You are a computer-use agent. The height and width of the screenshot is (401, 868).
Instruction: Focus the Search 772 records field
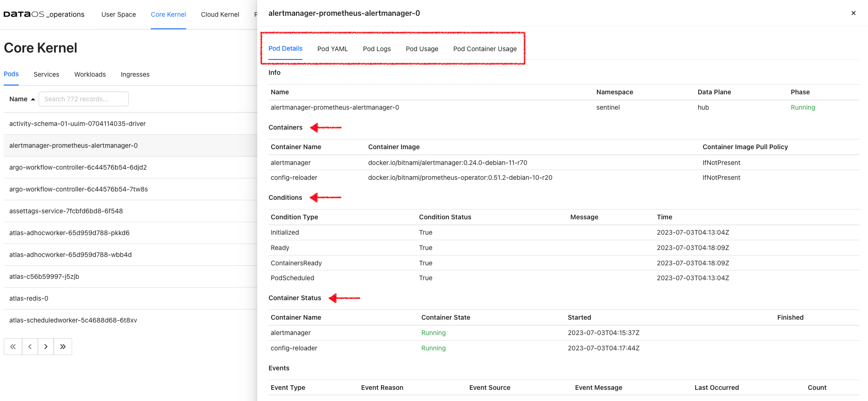click(84, 99)
